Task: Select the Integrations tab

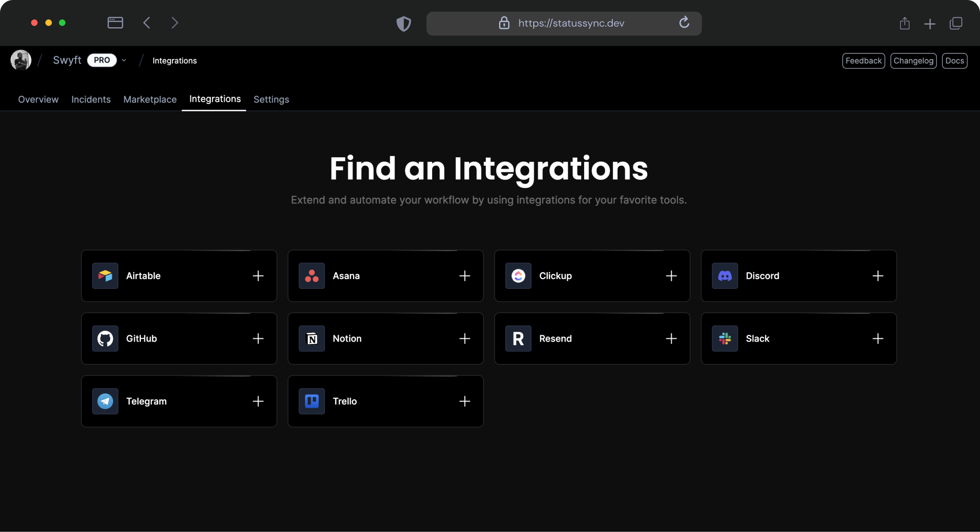Action: 215,99
